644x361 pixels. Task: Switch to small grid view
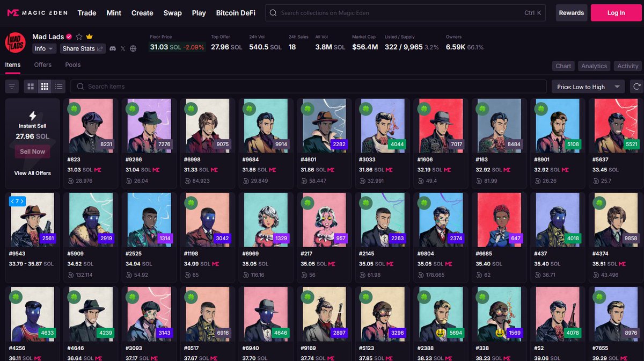tap(45, 86)
